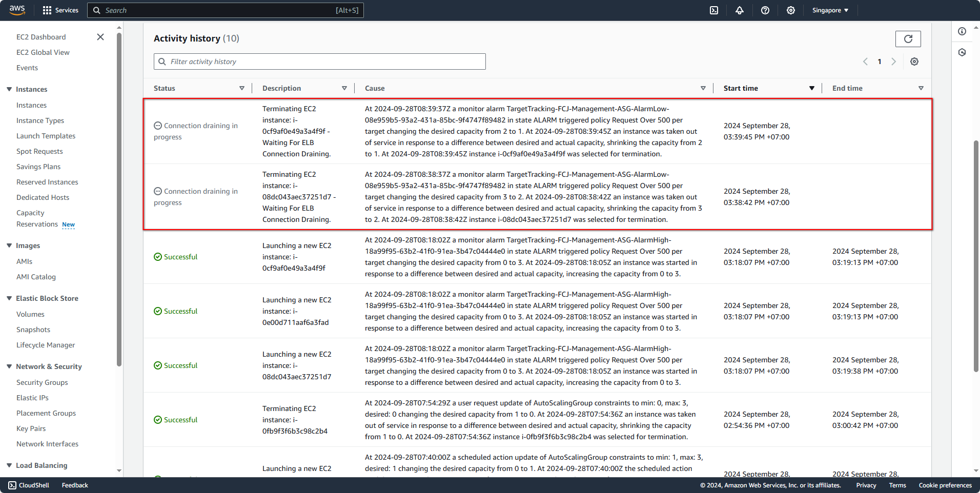
Task: Open the Singapore region dropdown
Action: 830,10
